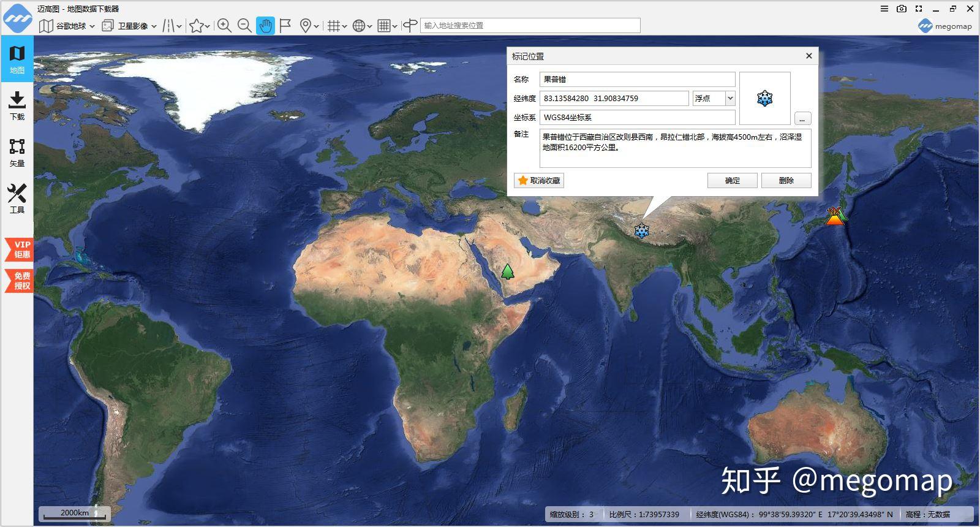Open the 浮点 coordinate format dropdown

coord(714,98)
